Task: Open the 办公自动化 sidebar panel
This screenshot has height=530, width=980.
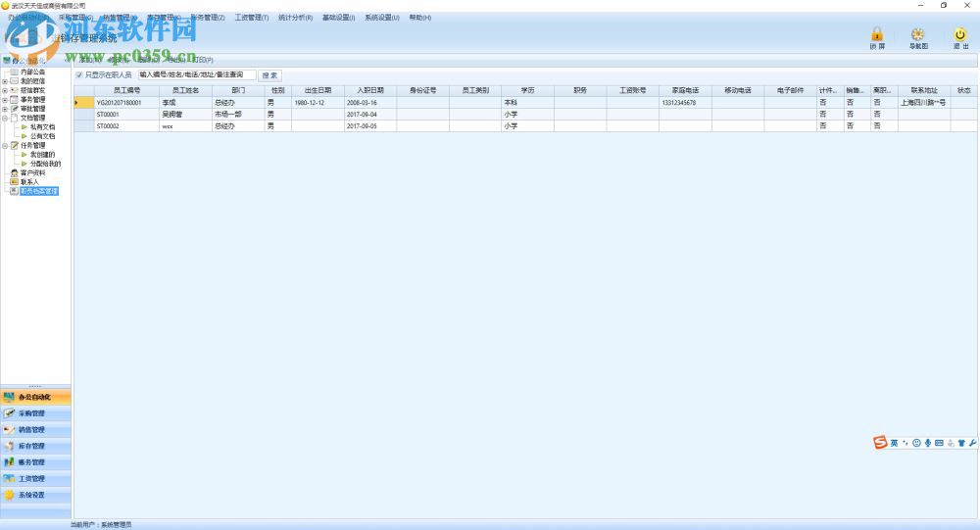Action: click(35, 397)
